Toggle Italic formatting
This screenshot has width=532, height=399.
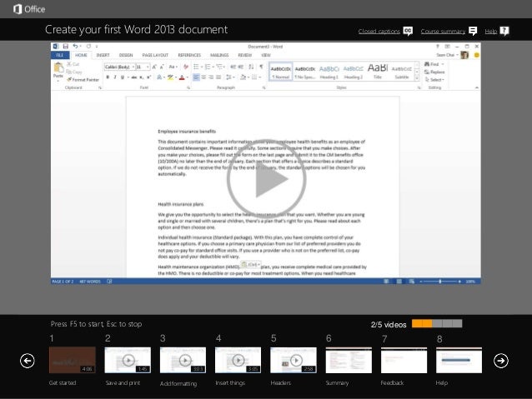[115, 77]
